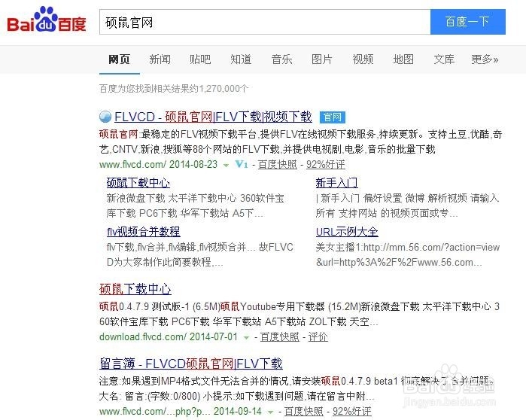
Task: Open the second result titled 硕鼠下载中心
Action: pos(135,289)
